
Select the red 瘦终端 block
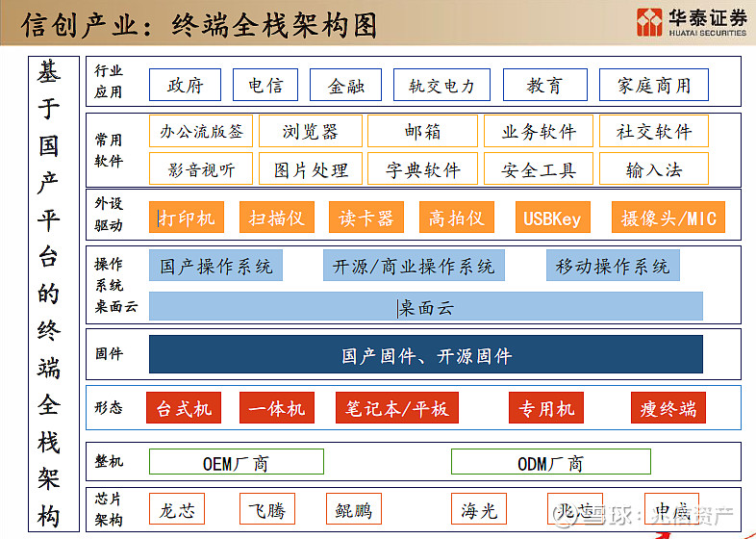pos(668,408)
